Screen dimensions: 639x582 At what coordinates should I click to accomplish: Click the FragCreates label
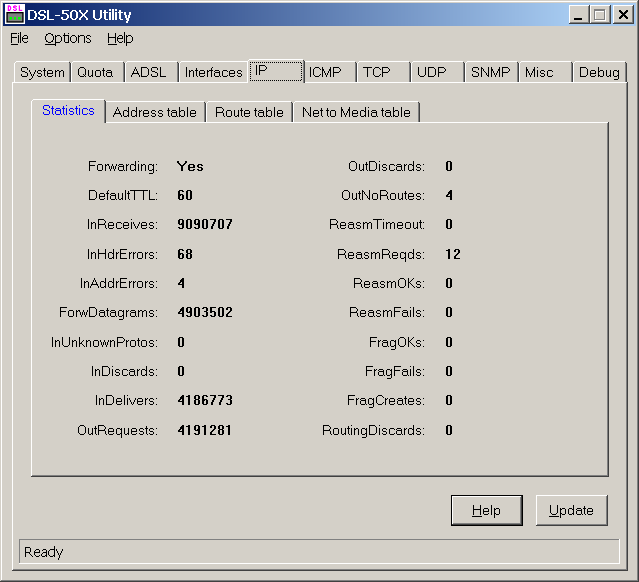pos(386,400)
